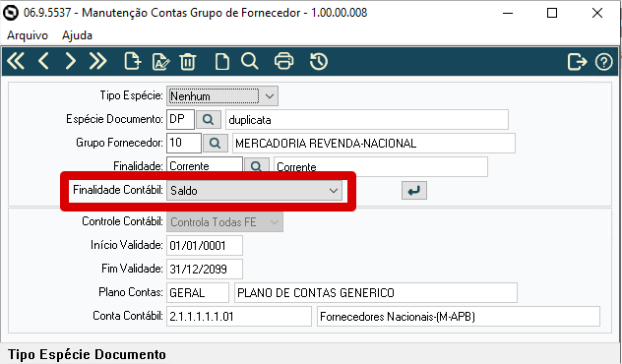This screenshot has width=622, height=364.
Task: Maximize the window
Action: click(x=552, y=13)
